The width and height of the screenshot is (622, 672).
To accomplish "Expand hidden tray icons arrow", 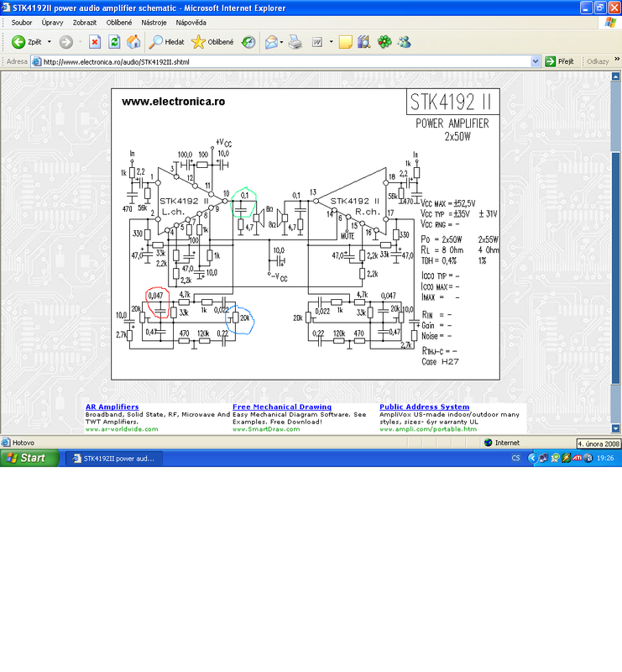I will coord(532,458).
